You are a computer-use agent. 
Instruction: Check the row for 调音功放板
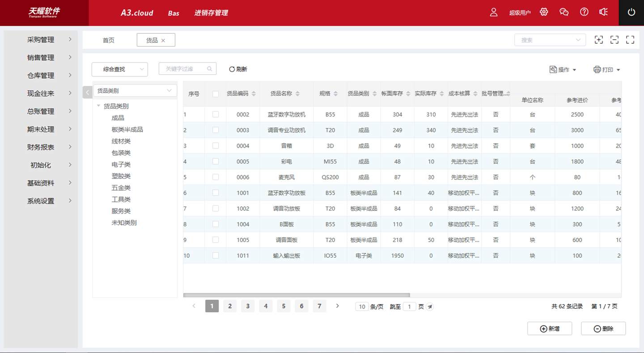(x=216, y=208)
